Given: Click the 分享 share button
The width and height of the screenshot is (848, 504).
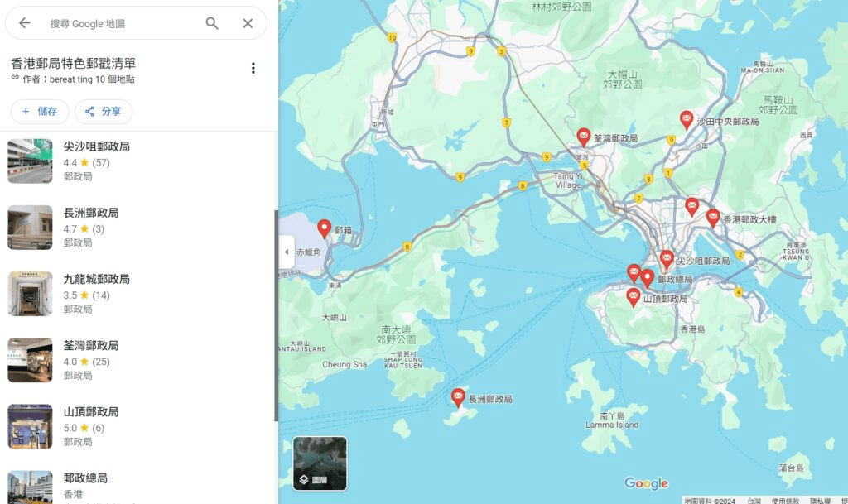Looking at the screenshot, I should click(x=104, y=111).
